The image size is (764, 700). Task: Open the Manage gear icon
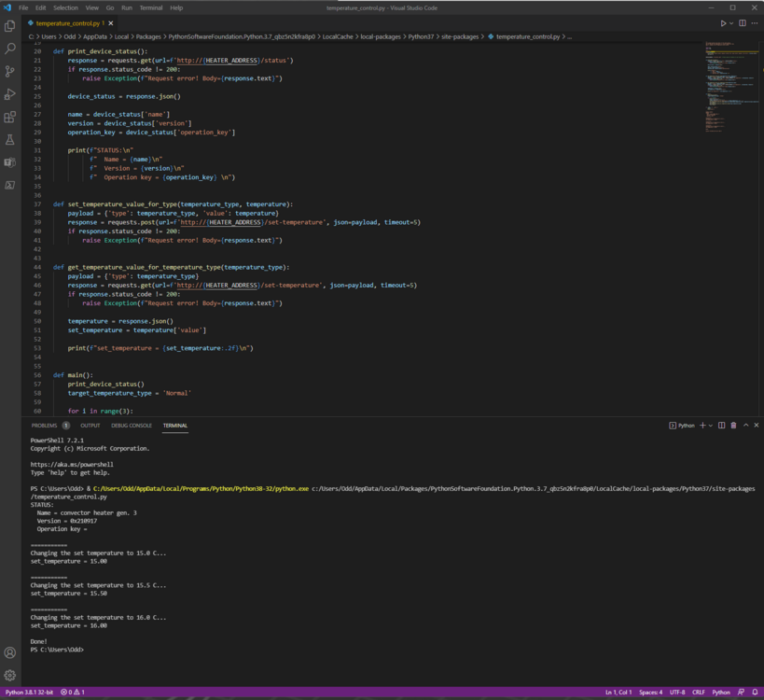(x=10, y=675)
